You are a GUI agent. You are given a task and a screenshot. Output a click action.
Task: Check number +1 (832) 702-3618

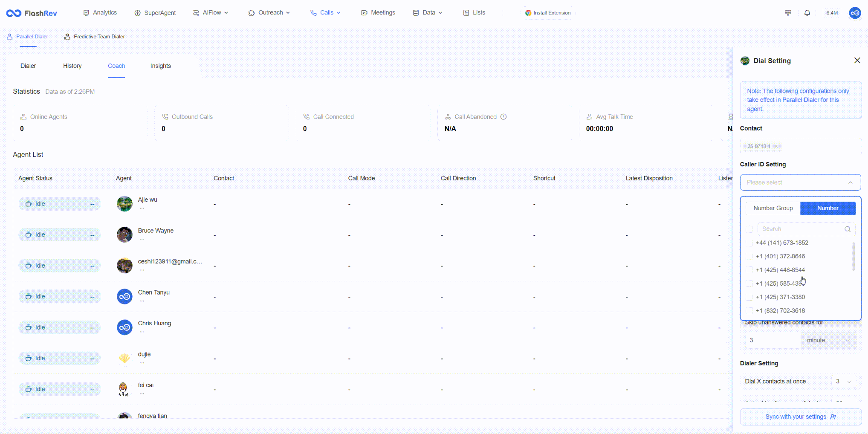pos(749,311)
